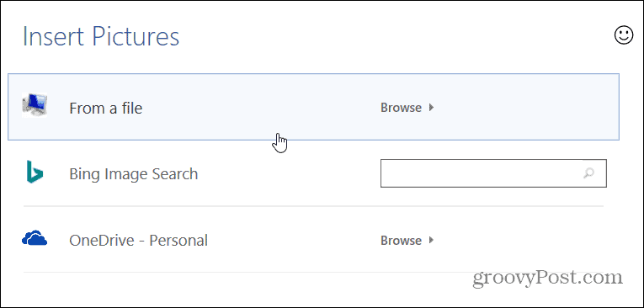Click the computer icon beside From a file
Viewport: 644px width, 308px height.
35,106
